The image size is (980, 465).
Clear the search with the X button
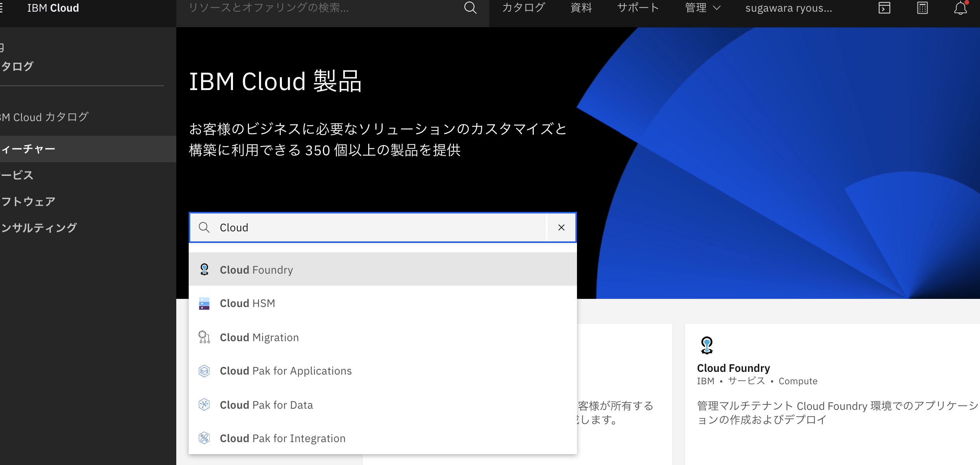pos(561,227)
